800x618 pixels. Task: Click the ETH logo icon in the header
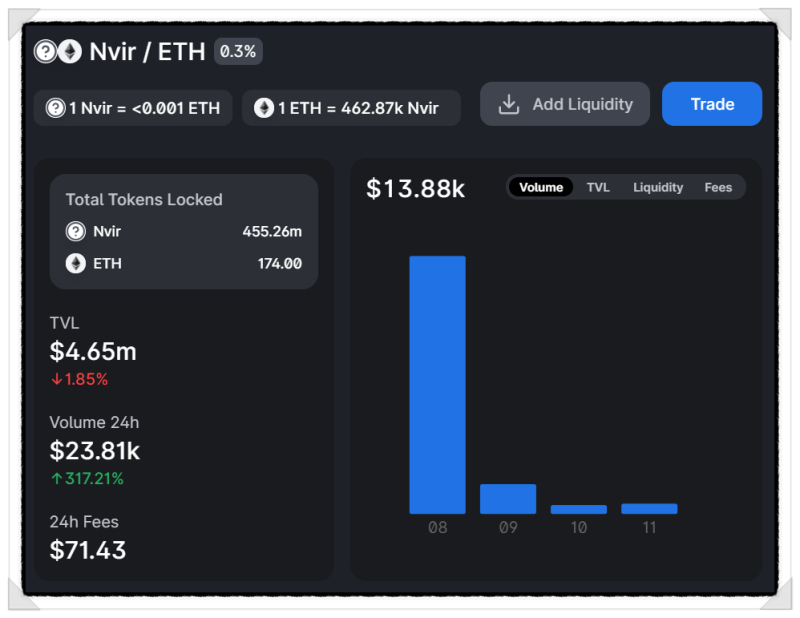click(70, 52)
